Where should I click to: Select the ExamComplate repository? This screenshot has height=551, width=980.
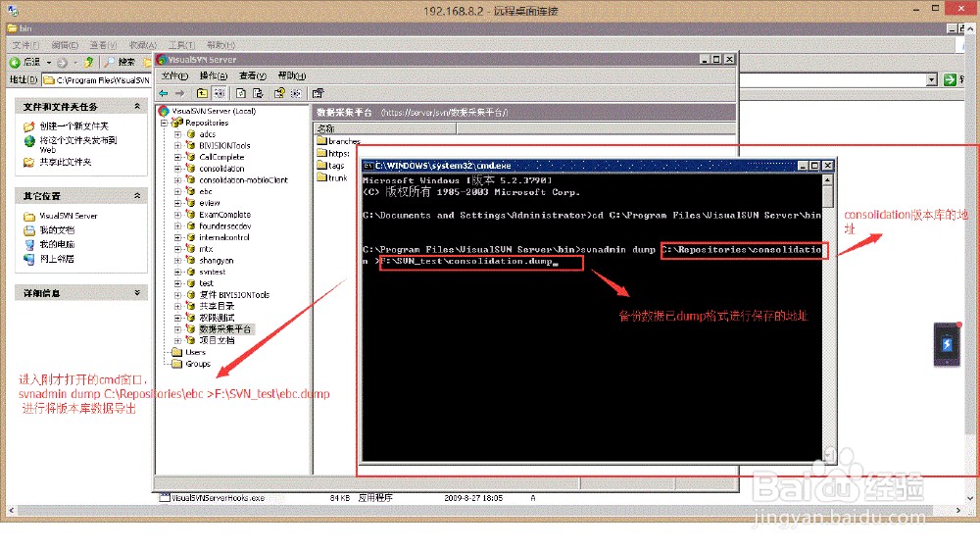(x=225, y=215)
